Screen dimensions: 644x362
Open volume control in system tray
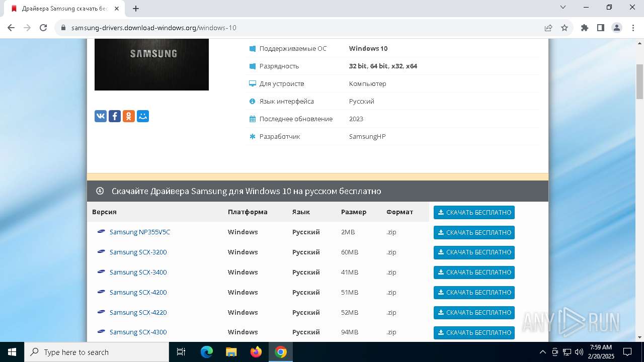[579, 352]
